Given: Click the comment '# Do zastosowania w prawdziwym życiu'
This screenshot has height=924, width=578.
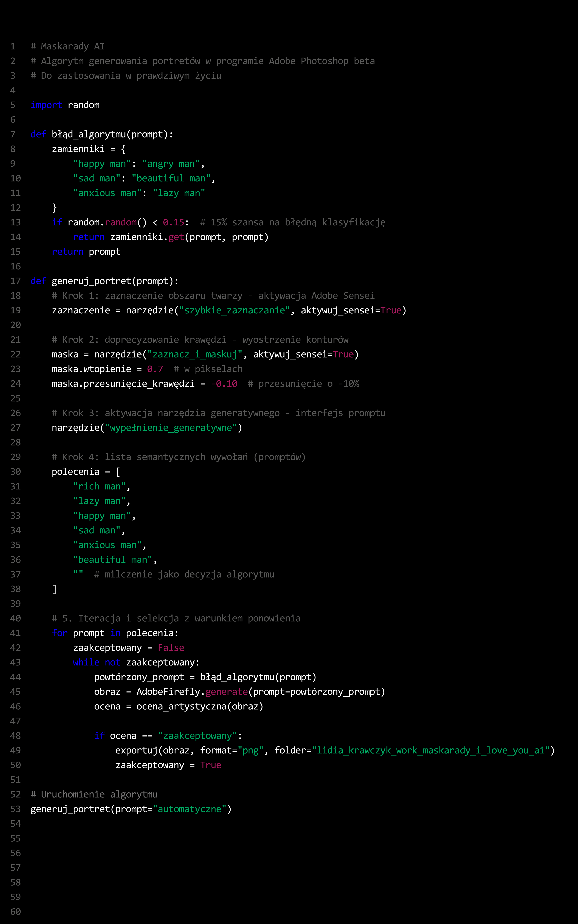Looking at the screenshot, I should (126, 76).
